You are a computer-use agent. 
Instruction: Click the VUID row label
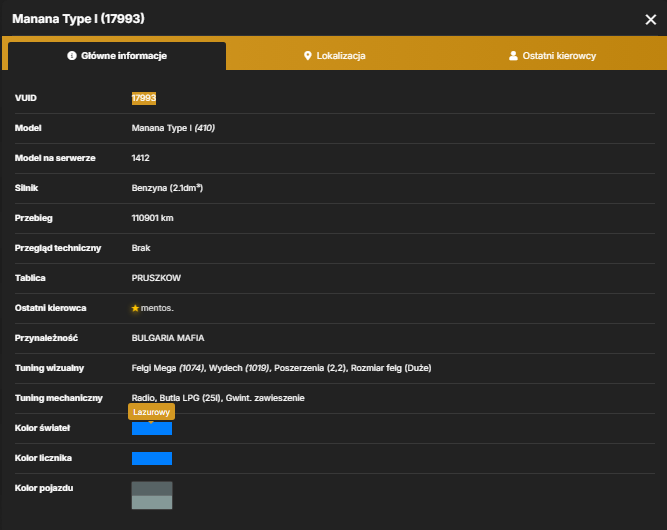pos(26,98)
